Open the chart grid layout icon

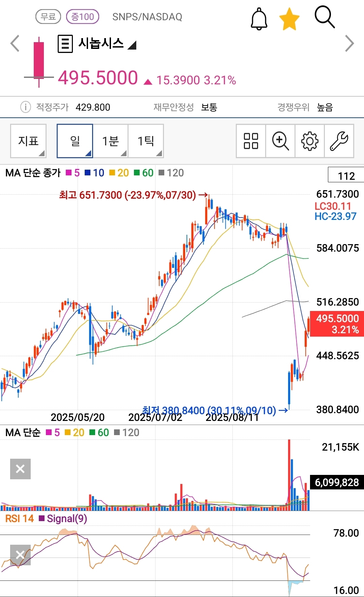point(251,141)
